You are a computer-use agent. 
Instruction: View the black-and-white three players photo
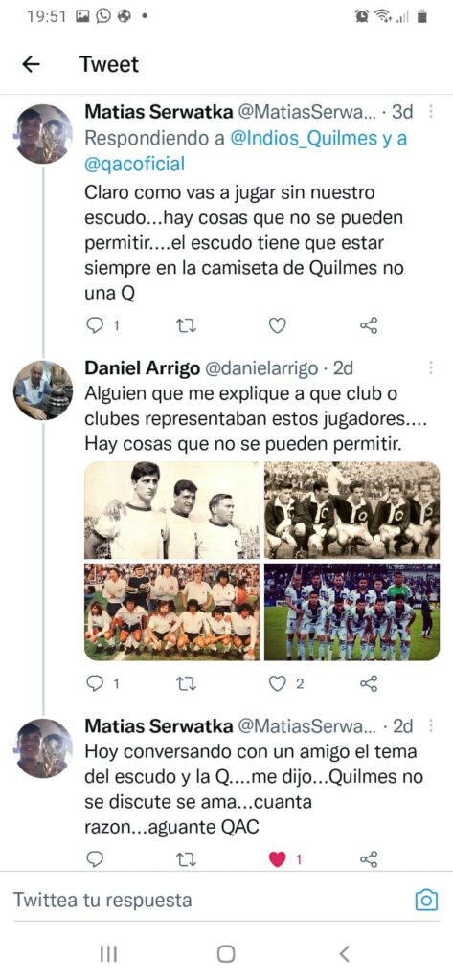[x=172, y=511]
